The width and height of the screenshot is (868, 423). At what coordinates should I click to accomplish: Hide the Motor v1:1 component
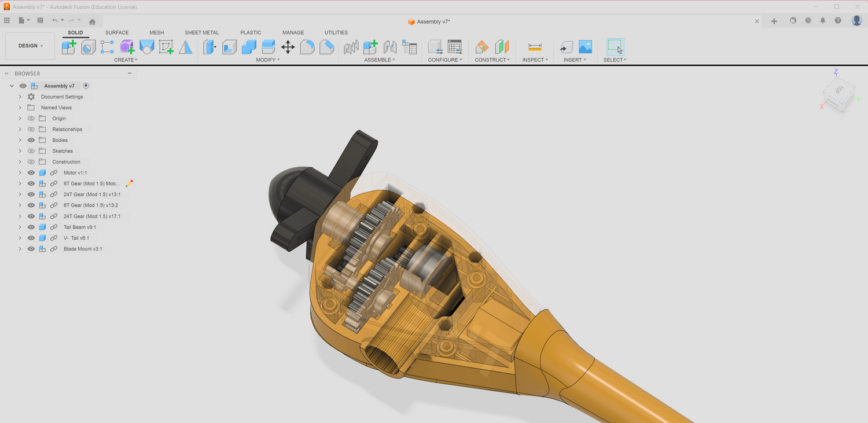tap(31, 172)
